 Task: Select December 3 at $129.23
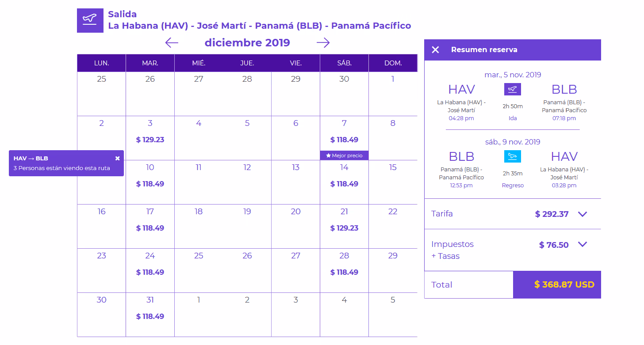[x=150, y=138]
